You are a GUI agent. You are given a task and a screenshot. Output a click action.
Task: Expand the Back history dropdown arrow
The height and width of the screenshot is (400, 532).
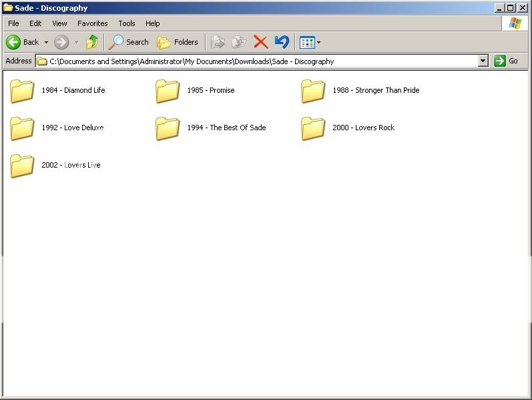pyautogui.click(x=46, y=42)
